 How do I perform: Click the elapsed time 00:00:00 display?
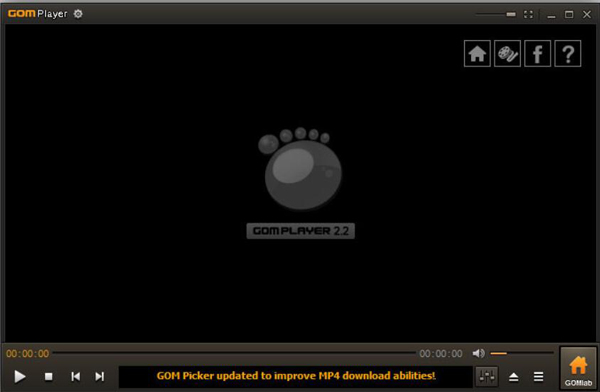[x=28, y=353]
